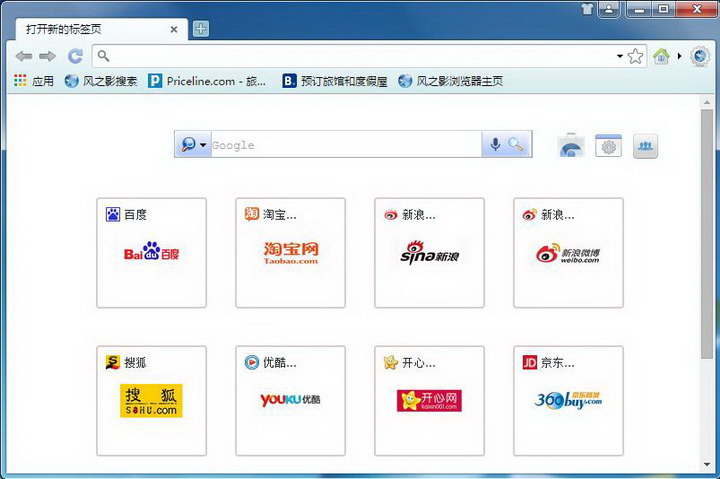
Task: Expand the small arrow next to the home icon
Action: (677, 56)
